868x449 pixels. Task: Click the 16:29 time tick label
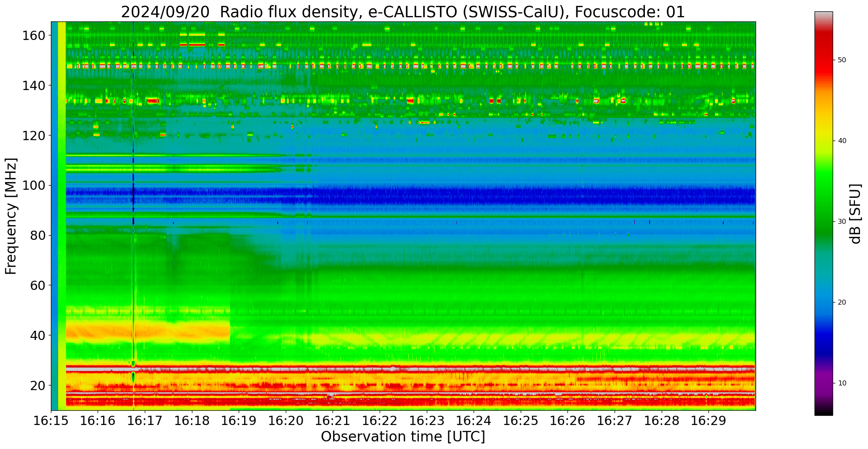coord(708,421)
